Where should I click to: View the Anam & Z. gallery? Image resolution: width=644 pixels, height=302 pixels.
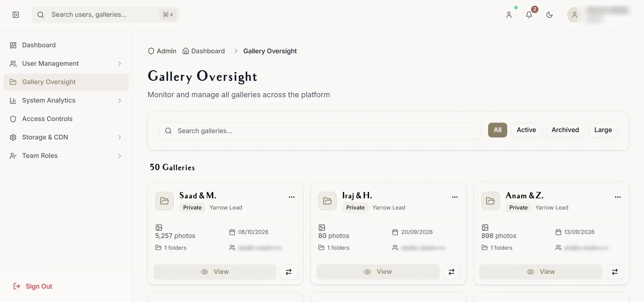541,272
